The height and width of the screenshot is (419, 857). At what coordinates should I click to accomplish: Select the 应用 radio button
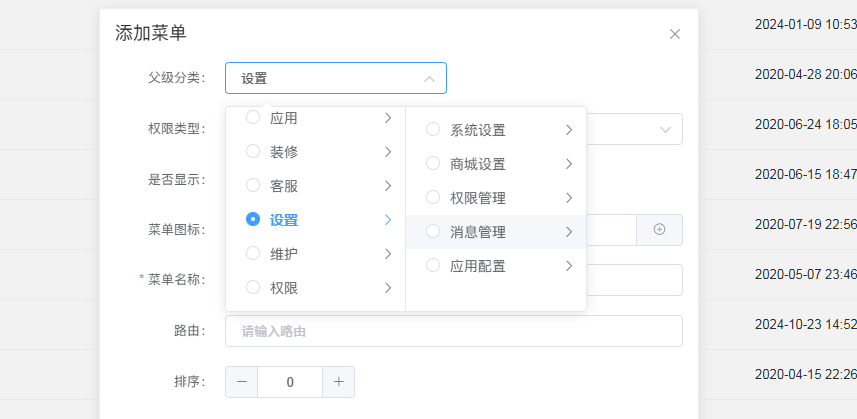(x=253, y=118)
